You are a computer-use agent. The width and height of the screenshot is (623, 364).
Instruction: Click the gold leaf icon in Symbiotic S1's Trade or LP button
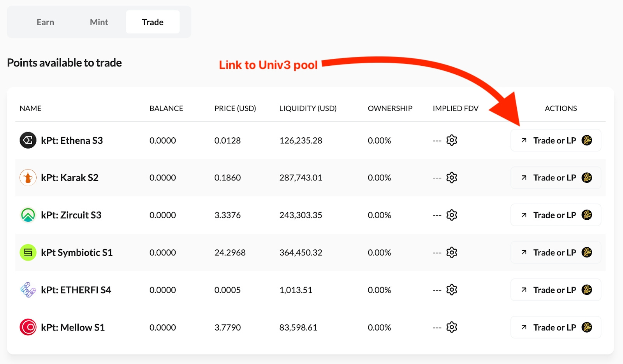coord(587,252)
